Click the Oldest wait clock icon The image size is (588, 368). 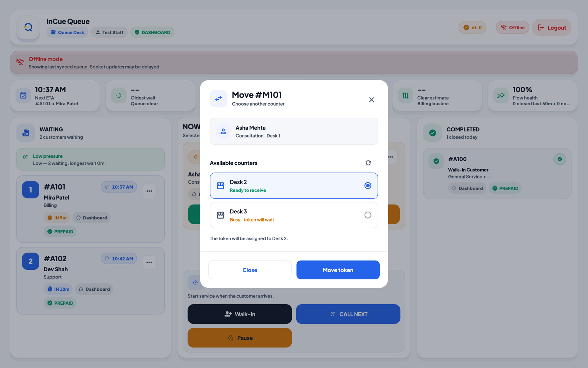click(119, 96)
